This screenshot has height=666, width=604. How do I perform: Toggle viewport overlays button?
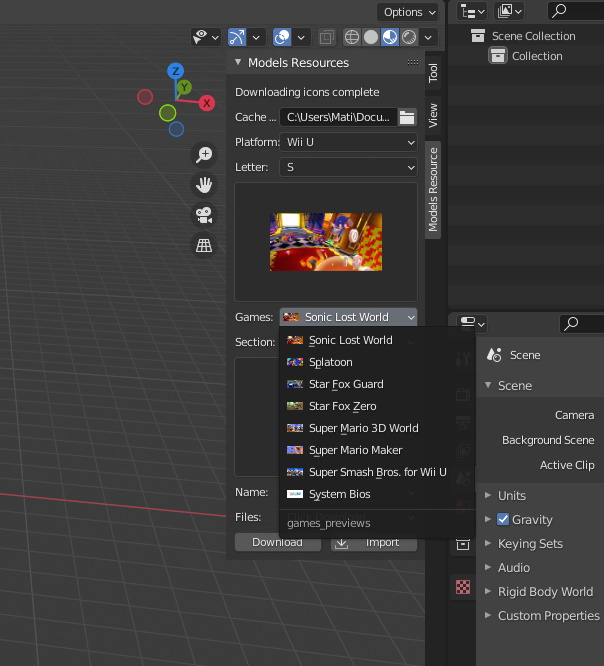[282, 37]
